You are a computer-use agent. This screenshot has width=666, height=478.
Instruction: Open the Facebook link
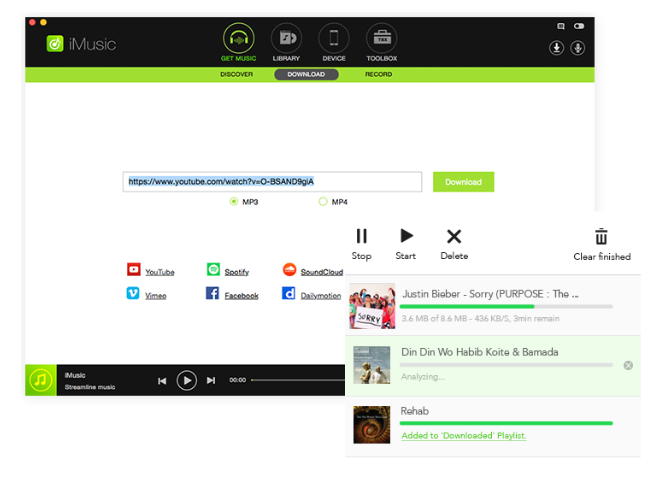tap(241, 296)
